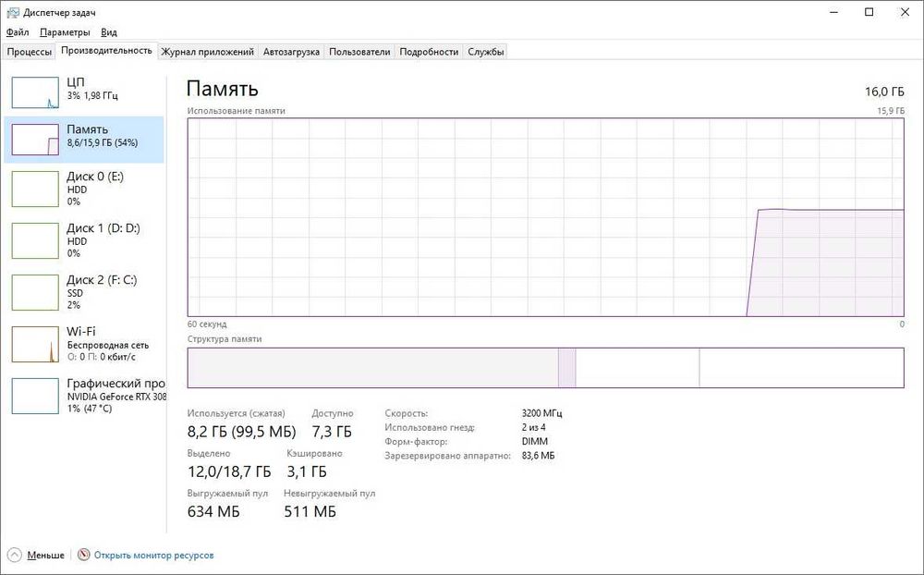Select Диск 1 (D: D:) label
The height and width of the screenshot is (575, 924).
click(103, 228)
